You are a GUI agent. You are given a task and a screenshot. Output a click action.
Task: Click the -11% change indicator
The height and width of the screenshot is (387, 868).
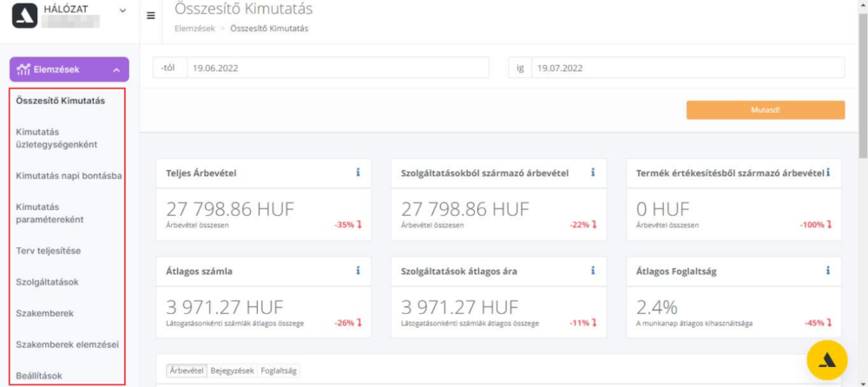583,323
